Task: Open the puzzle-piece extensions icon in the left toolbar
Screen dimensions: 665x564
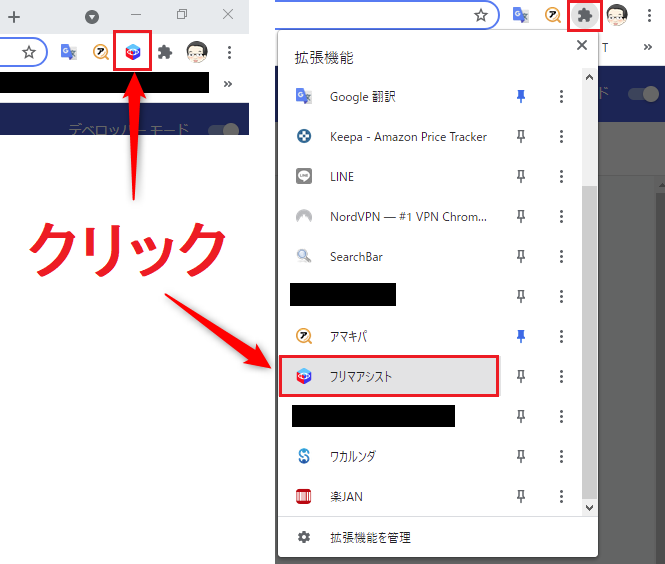Action: [165, 52]
